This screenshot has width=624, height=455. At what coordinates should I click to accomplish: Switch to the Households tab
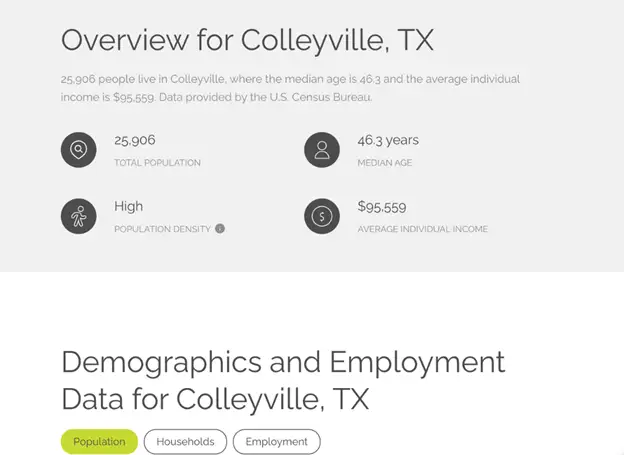[x=185, y=441]
